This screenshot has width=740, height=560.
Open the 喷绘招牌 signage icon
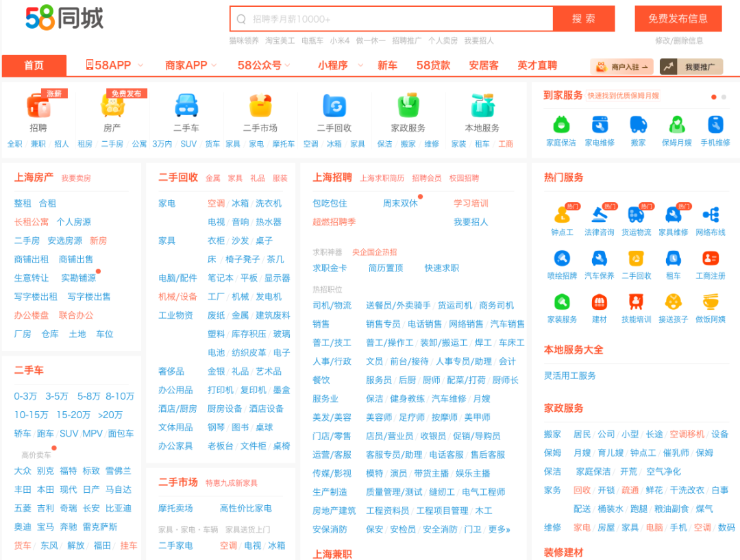[x=562, y=258]
